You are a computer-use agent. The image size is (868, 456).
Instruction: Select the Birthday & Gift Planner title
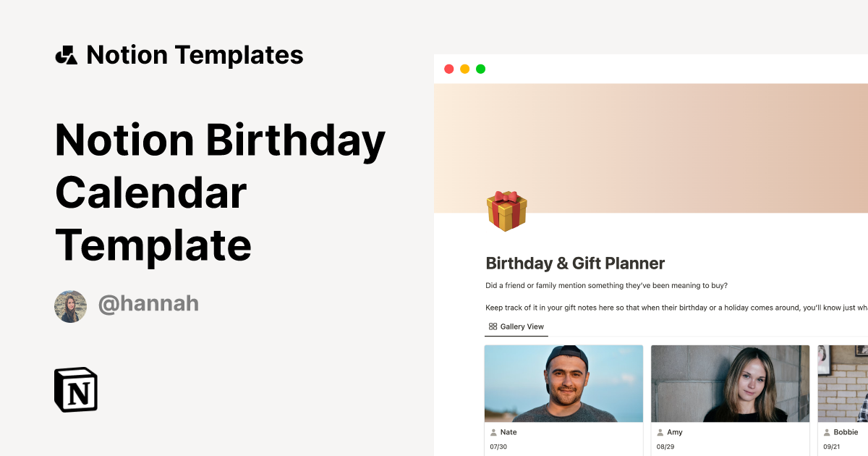[x=575, y=263]
